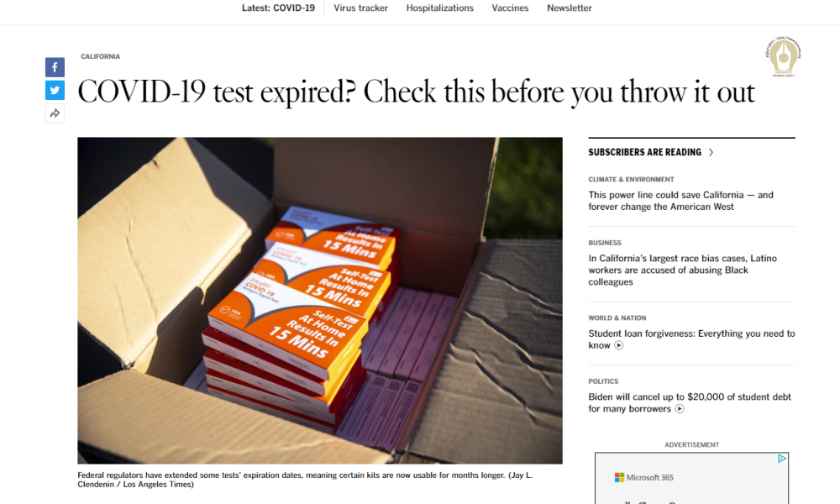The height and width of the screenshot is (504, 840).
Task: Share article via Facebook icon
Action: click(x=55, y=67)
